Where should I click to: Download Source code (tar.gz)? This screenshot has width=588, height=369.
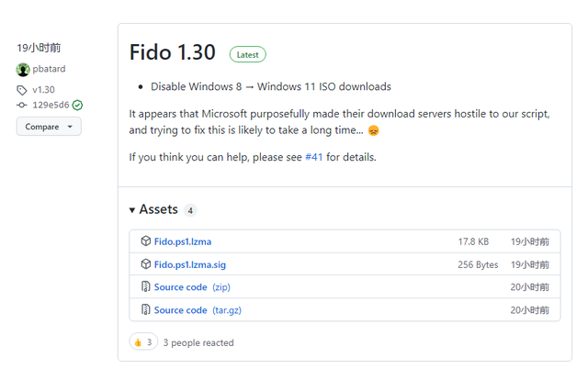pyautogui.click(x=197, y=310)
